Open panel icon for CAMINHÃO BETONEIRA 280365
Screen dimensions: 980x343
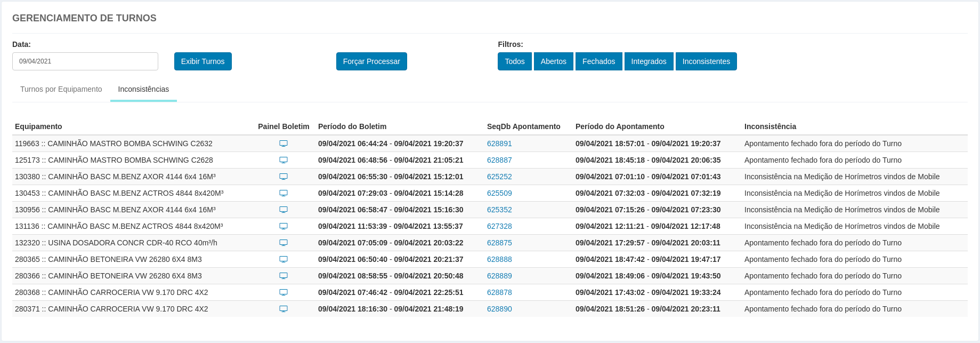point(284,259)
